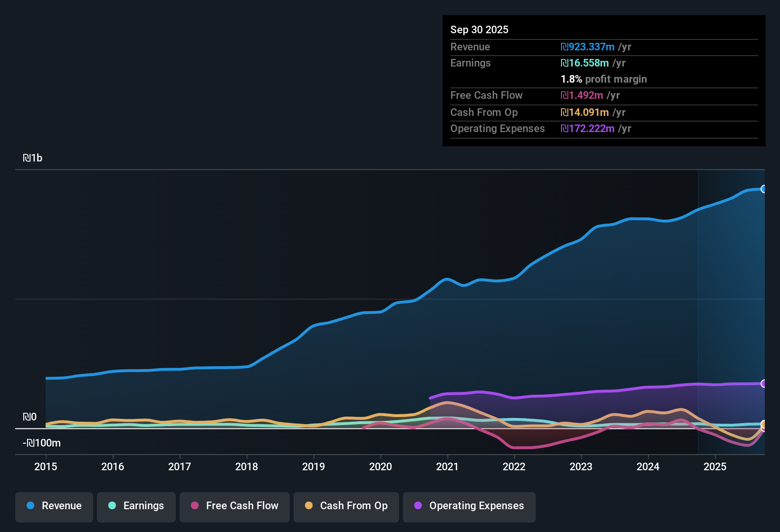Image resolution: width=780 pixels, height=532 pixels.
Task: Toggle the Free Cash Flow legend dot
Action: (195, 506)
